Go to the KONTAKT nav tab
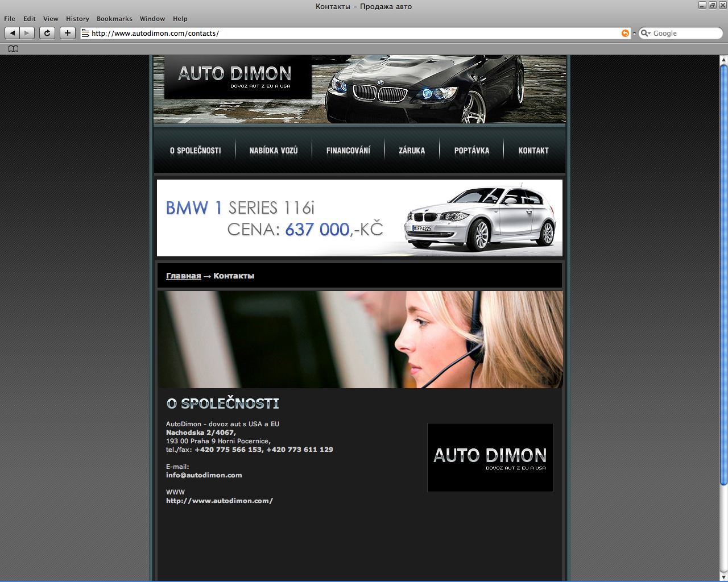 533,151
